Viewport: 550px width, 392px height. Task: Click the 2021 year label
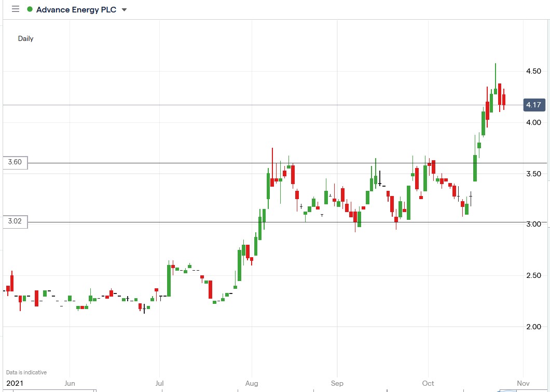click(x=15, y=383)
